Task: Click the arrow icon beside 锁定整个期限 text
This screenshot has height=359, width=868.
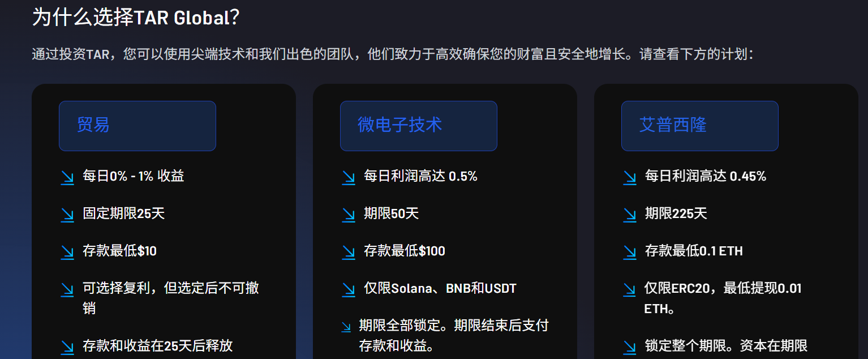Action: pos(630,347)
